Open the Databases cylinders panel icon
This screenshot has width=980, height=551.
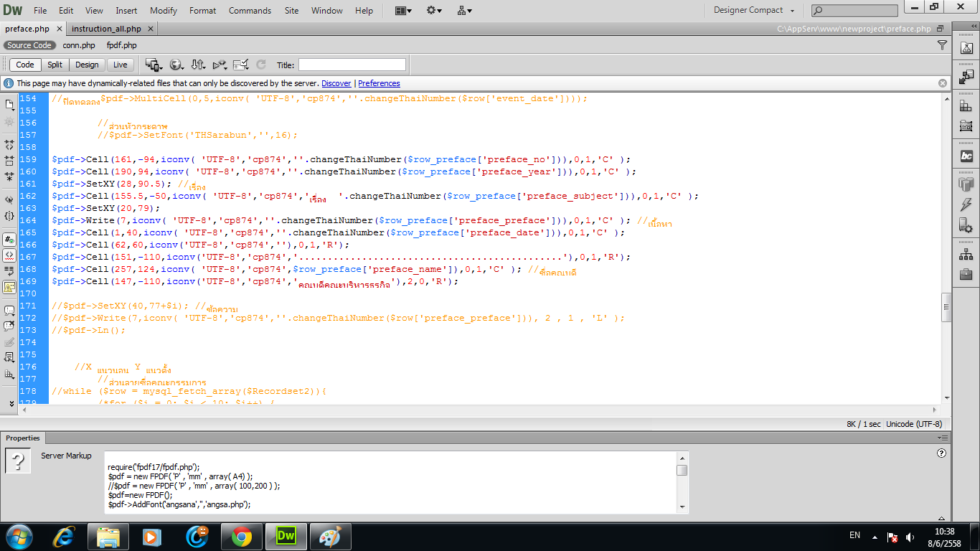tap(966, 185)
